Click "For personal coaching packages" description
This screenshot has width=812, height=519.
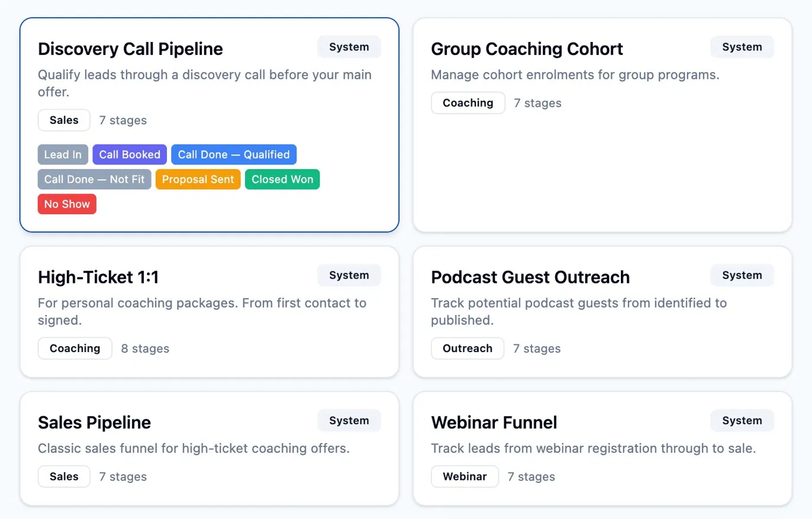click(x=202, y=312)
